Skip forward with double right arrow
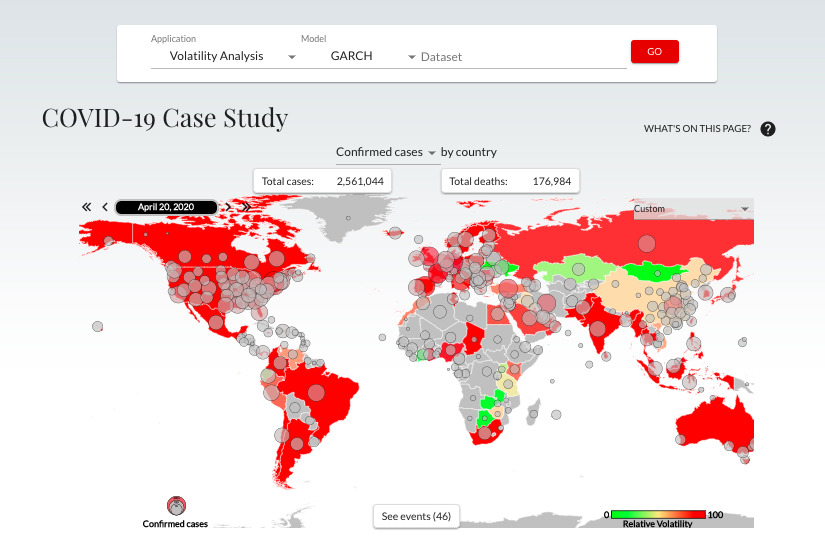Screen dimensions: 825x545 click(245, 207)
